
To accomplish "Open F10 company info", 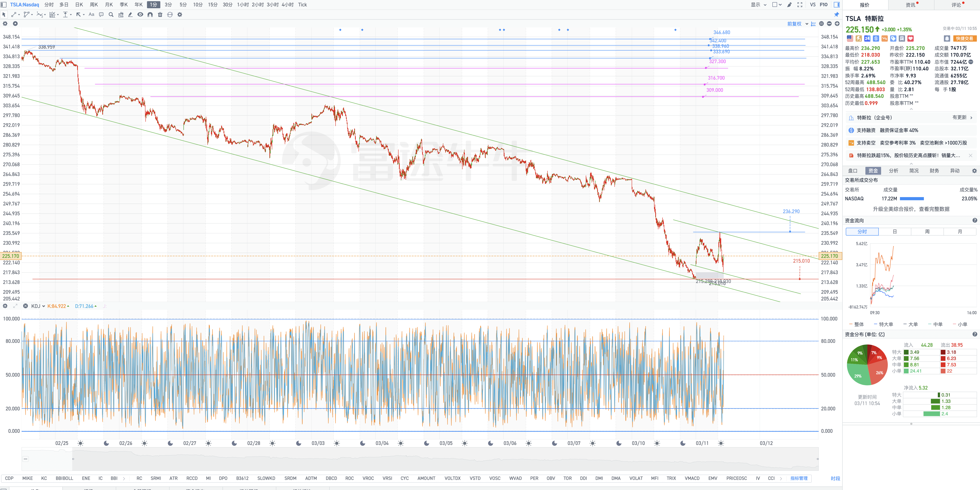I will tap(824, 5).
